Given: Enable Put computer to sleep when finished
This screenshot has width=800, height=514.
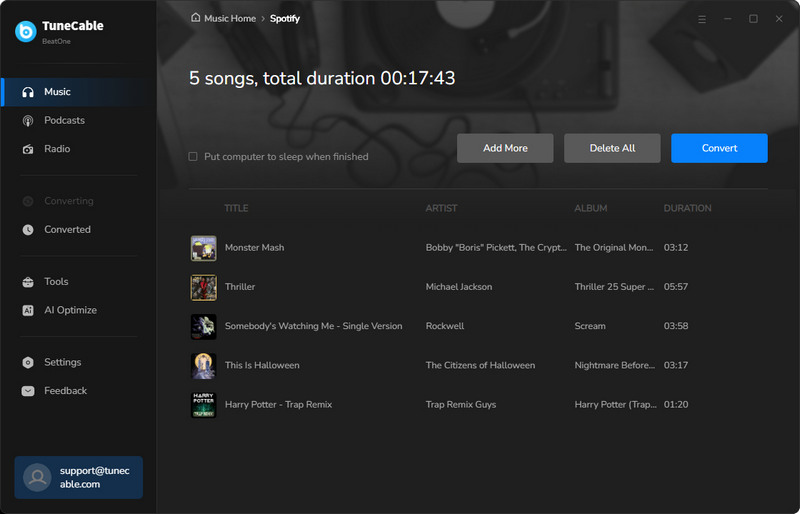Looking at the screenshot, I should [x=193, y=157].
